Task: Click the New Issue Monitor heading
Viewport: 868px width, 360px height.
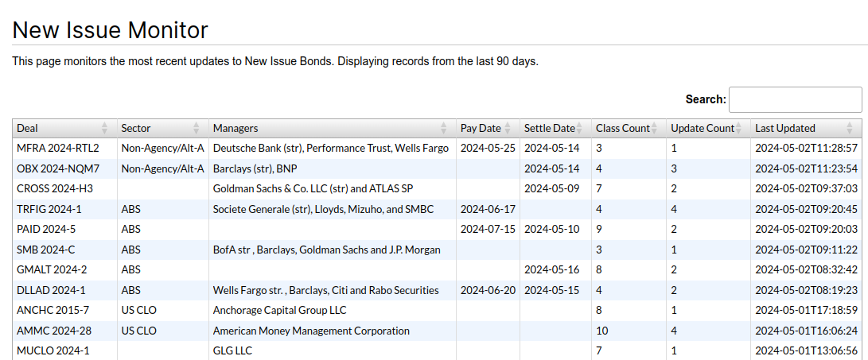Action: (111, 30)
